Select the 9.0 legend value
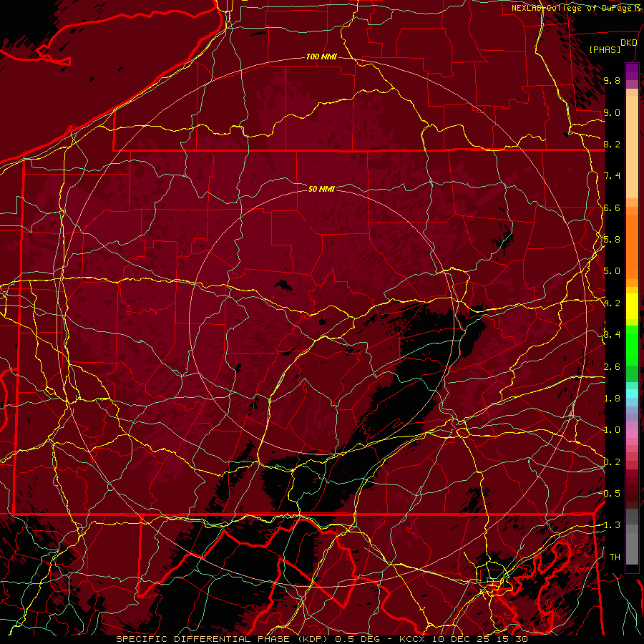Image resolution: width=644 pixels, height=644 pixels. pos(612,112)
